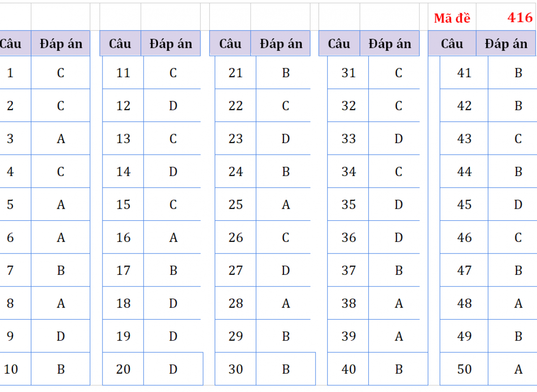The height and width of the screenshot is (392, 537).
Task: Select answer D cell of question 27
Action: tap(286, 270)
